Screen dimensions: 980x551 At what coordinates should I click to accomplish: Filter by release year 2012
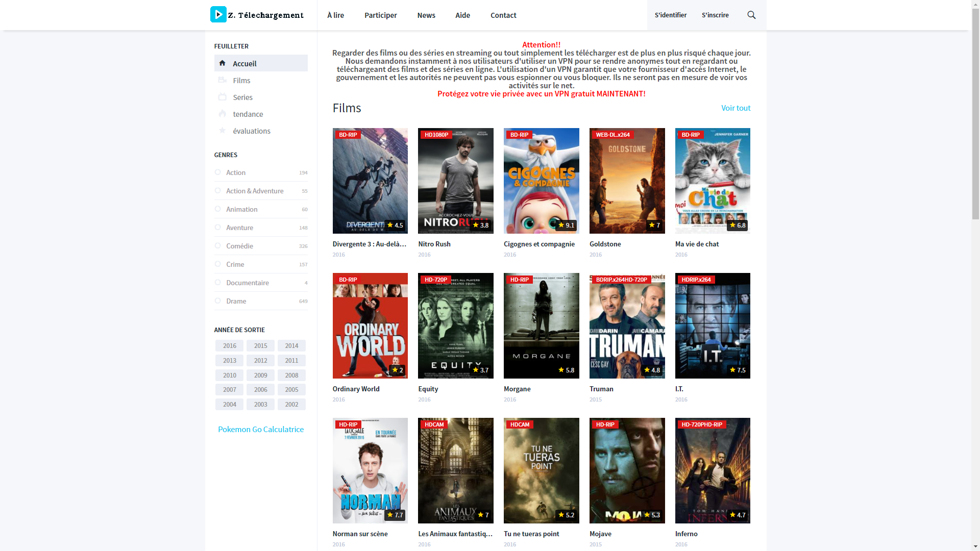pyautogui.click(x=261, y=360)
